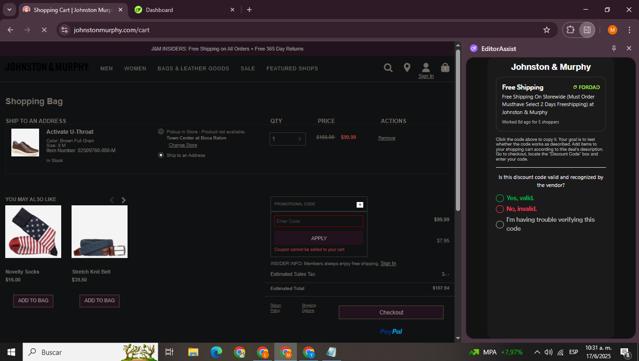Screen dimensions: 639x361
Task: Stop the page loading with the X button
Action: (44, 30)
